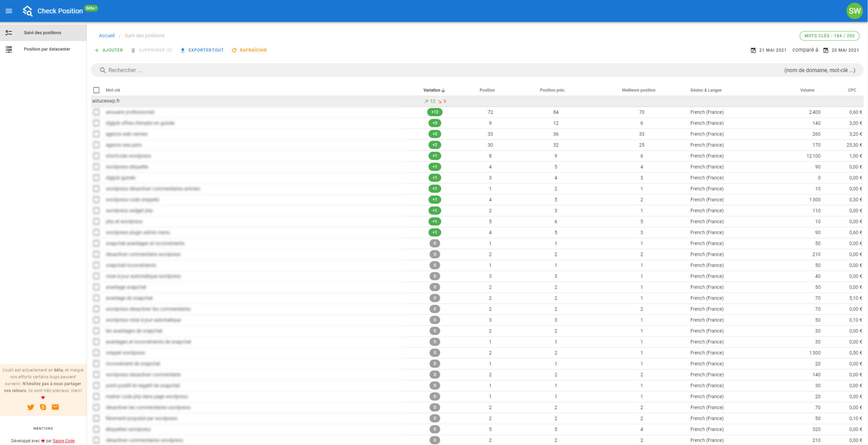Screen dimensions: 868x445
Task: Click the magnifier icon in search bar
Action: (103, 70)
